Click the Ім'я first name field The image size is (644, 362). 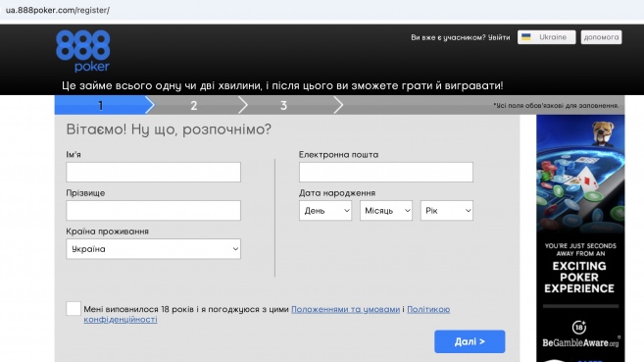click(153, 172)
